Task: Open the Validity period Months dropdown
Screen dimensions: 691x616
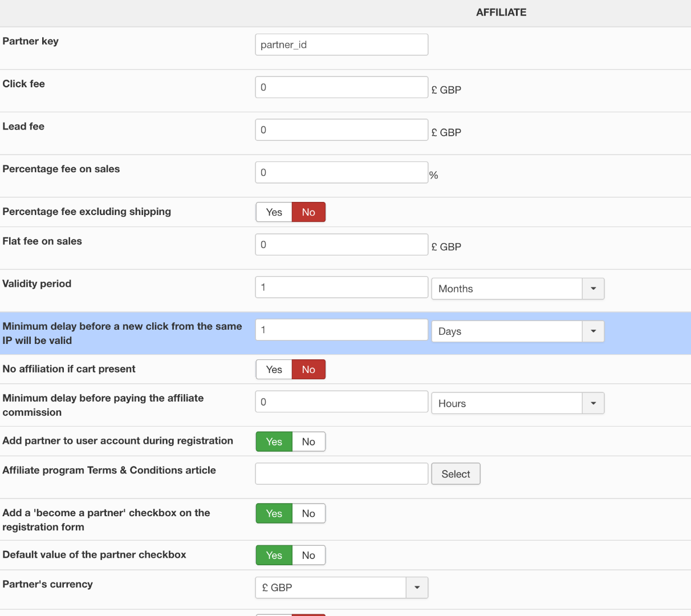Action: [x=517, y=289]
